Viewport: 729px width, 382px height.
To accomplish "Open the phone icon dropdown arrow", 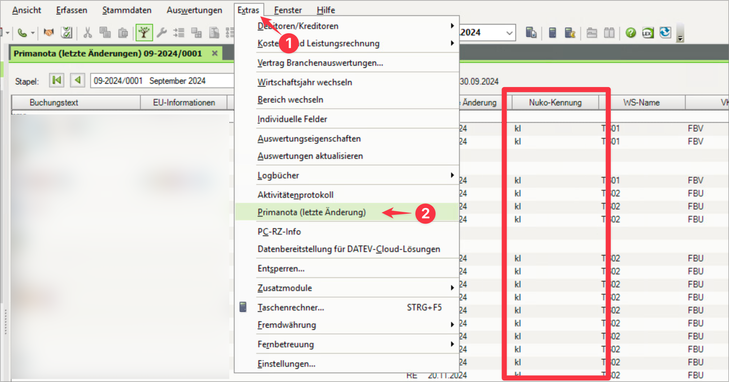I will [33, 33].
